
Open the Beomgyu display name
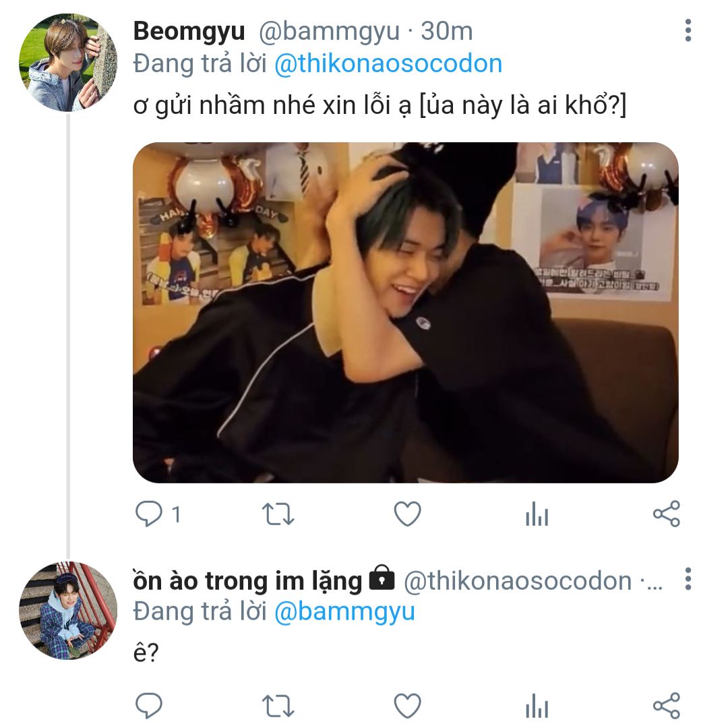pos(189,31)
